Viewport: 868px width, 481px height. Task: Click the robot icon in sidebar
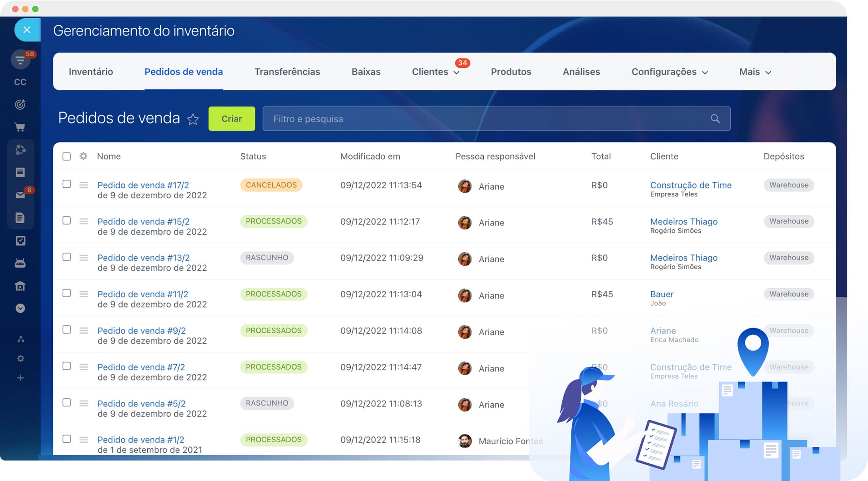coord(20,263)
